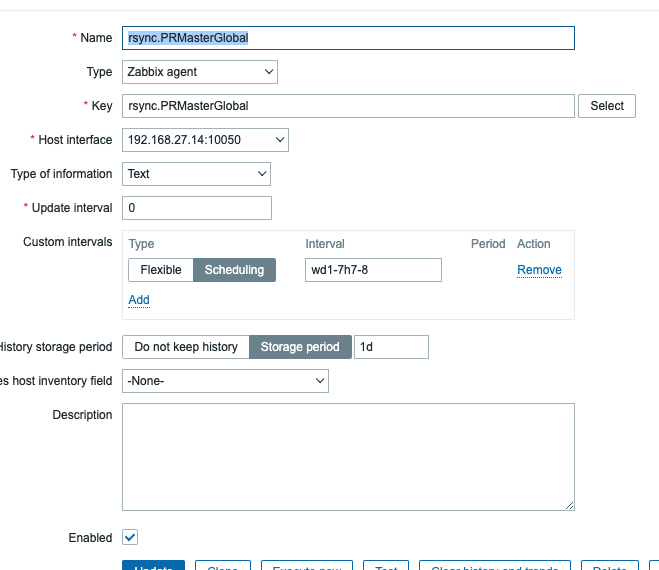
Task: Open the Type dropdown showing Zabbix agent
Action: [x=200, y=72]
